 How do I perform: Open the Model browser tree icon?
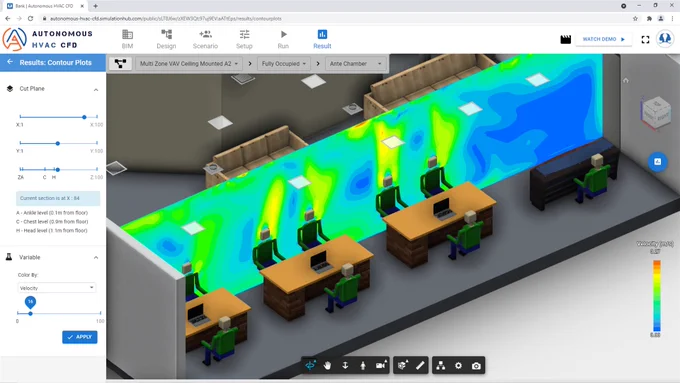pos(441,366)
